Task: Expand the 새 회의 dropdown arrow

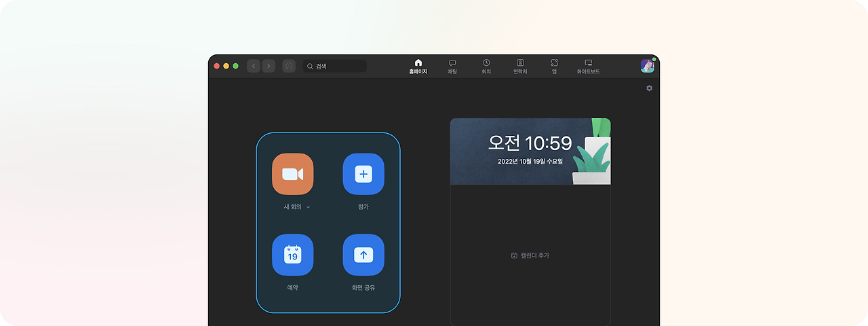Action: pyautogui.click(x=309, y=207)
